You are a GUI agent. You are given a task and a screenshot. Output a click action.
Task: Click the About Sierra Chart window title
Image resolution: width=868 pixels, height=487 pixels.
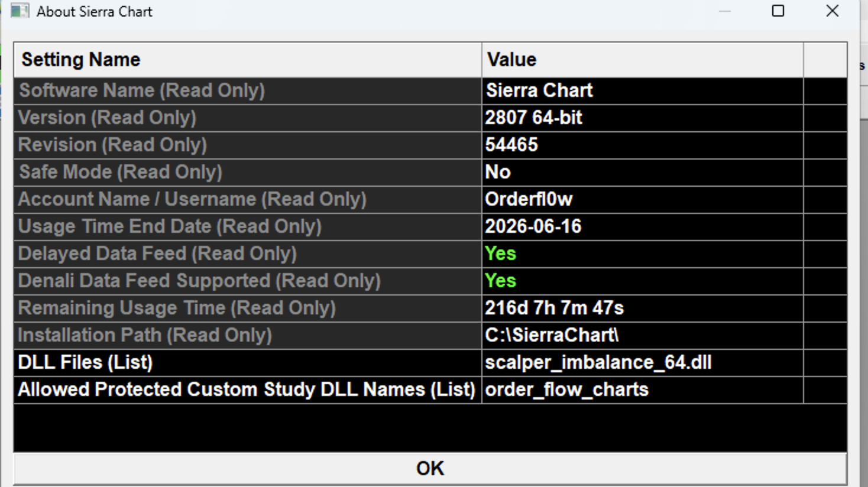coord(95,11)
